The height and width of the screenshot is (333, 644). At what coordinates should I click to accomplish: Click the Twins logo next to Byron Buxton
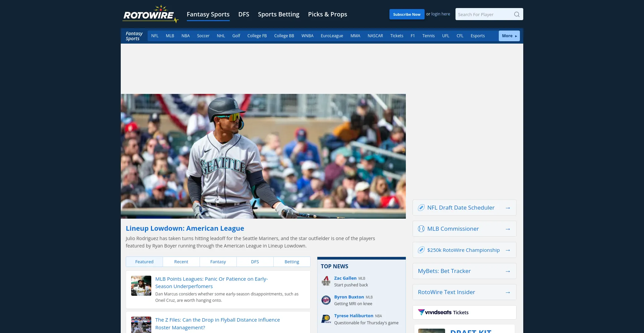point(326,300)
